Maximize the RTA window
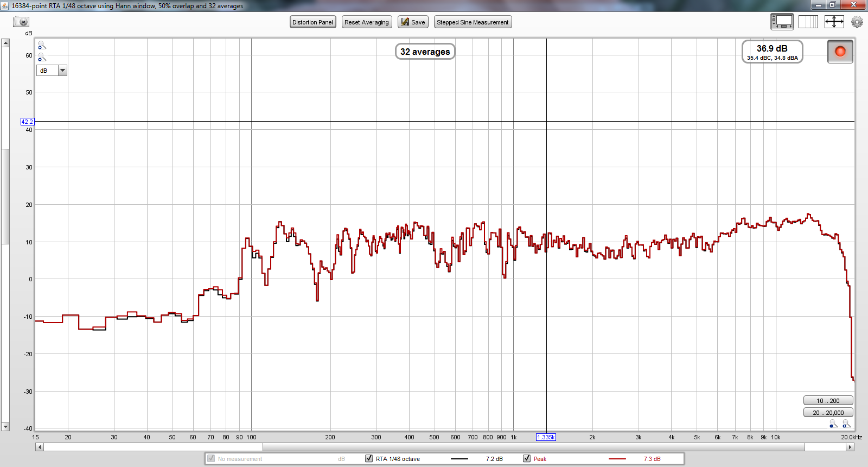Screen dimensions: 868x467 833,5
